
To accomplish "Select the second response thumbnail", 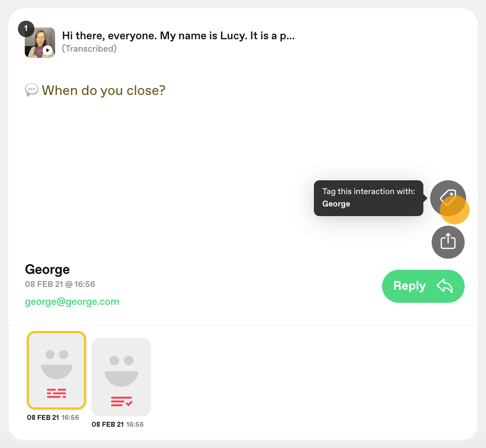I will coord(121,377).
